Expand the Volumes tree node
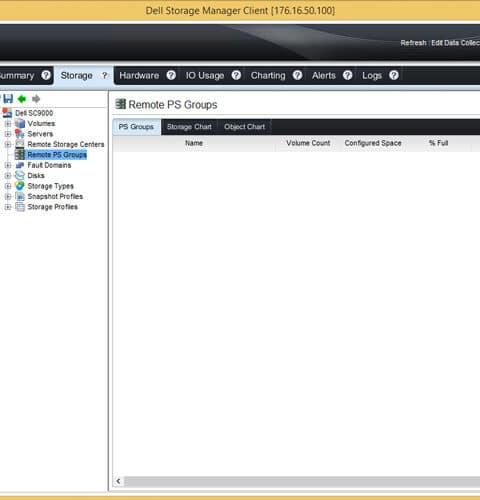The image size is (480, 500). [x=8, y=124]
